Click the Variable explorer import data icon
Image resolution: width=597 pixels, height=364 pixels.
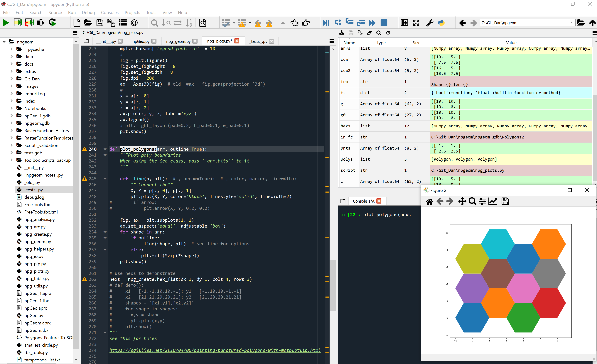342,33
